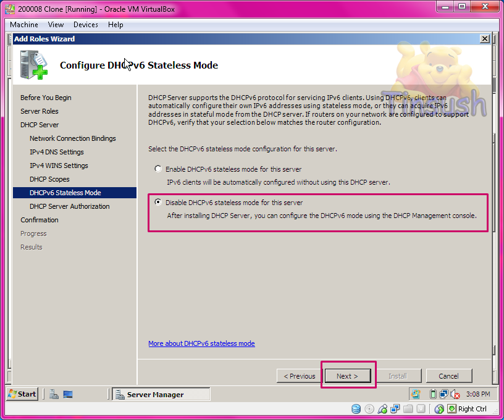Open the Help menu
This screenshot has height=420, width=504.
click(115, 25)
